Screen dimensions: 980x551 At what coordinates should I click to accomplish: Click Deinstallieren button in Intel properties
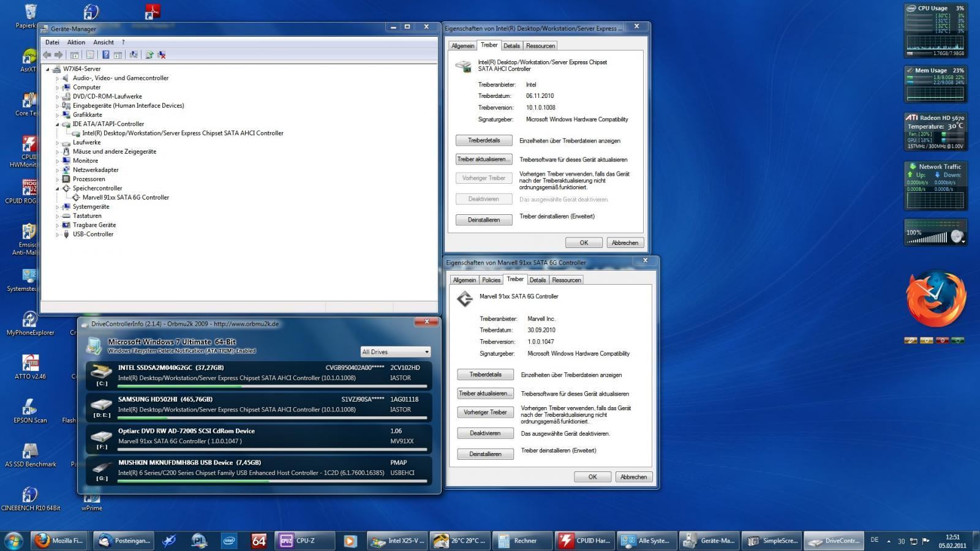click(x=484, y=220)
